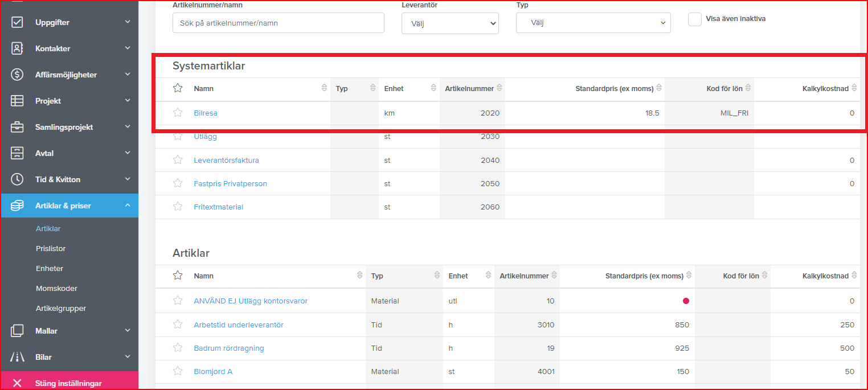The width and height of the screenshot is (868, 390).
Task: Star the Fritextmaterial article
Action: (178, 207)
